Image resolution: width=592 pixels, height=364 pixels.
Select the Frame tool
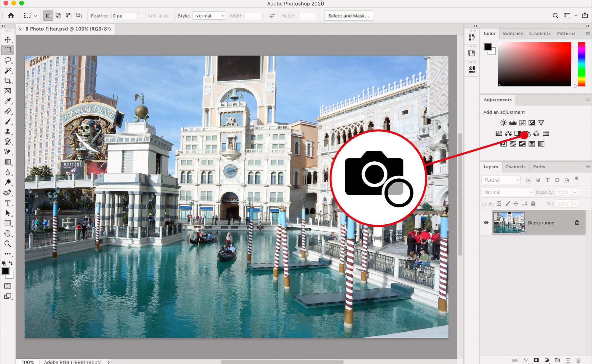8,91
